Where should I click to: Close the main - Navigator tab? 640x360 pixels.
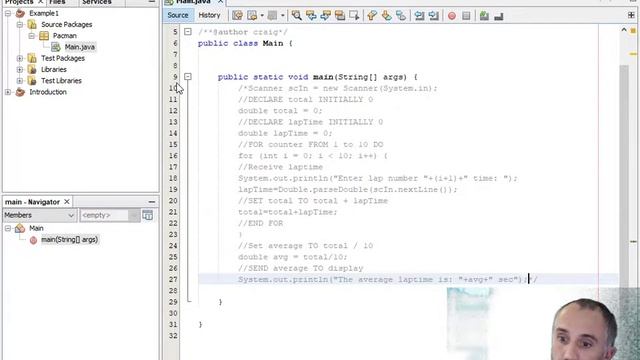pos(67,202)
